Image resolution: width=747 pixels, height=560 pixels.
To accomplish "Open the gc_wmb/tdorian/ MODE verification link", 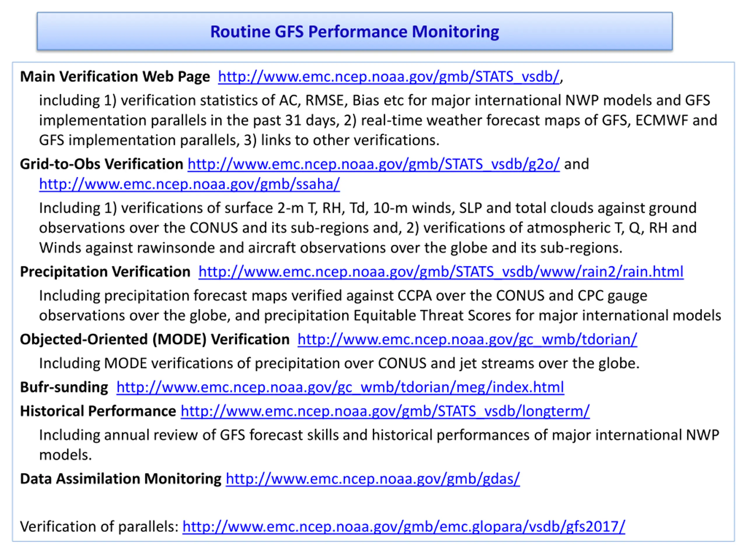I will tap(467, 339).
